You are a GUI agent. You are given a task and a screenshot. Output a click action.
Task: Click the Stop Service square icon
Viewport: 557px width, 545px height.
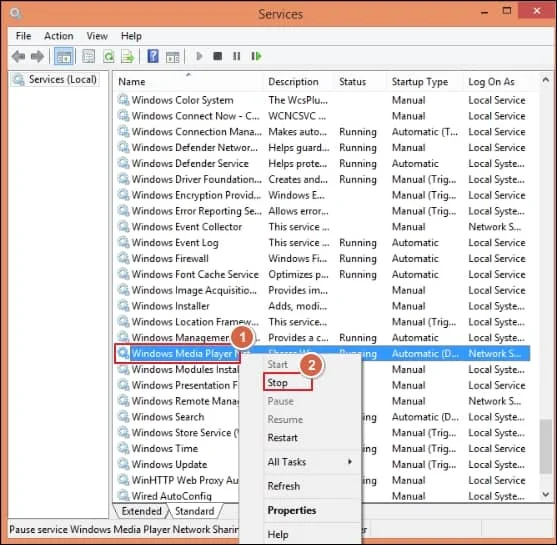tap(218, 56)
